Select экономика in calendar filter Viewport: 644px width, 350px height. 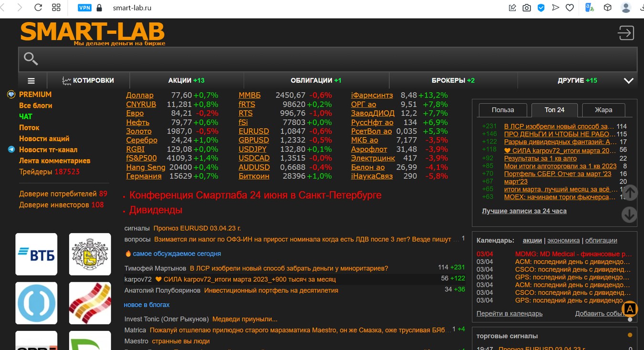point(563,240)
